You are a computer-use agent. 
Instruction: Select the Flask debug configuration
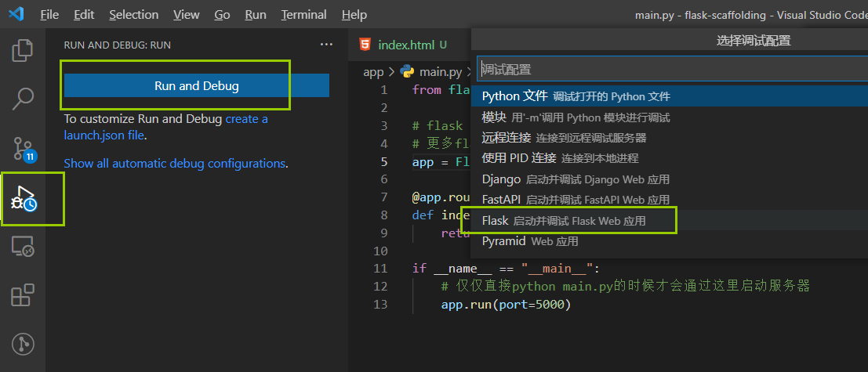[x=670, y=221]
